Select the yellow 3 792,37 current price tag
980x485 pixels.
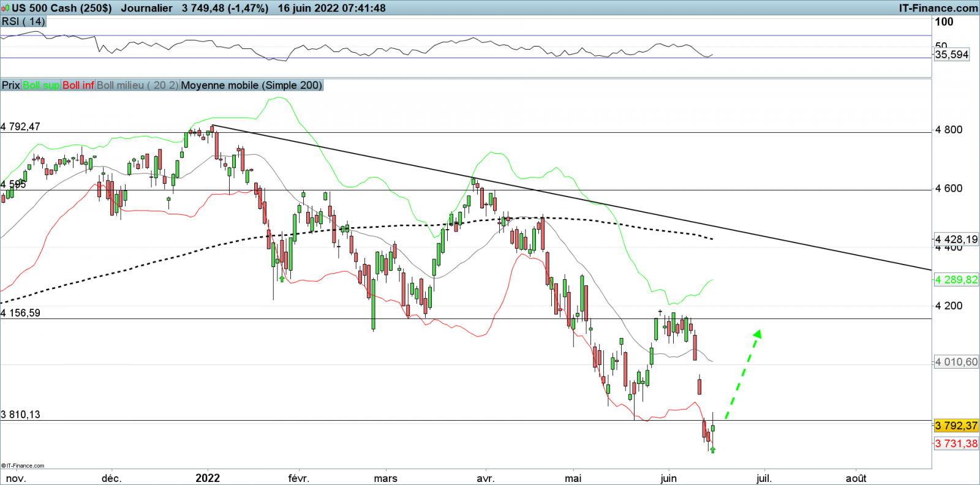pos(956,426)
